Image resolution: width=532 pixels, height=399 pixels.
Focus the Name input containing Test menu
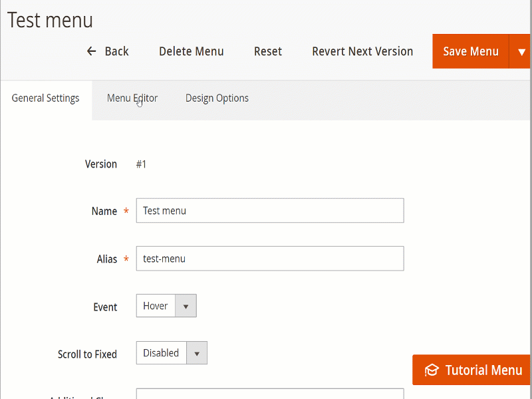click(x=269, y=211)
